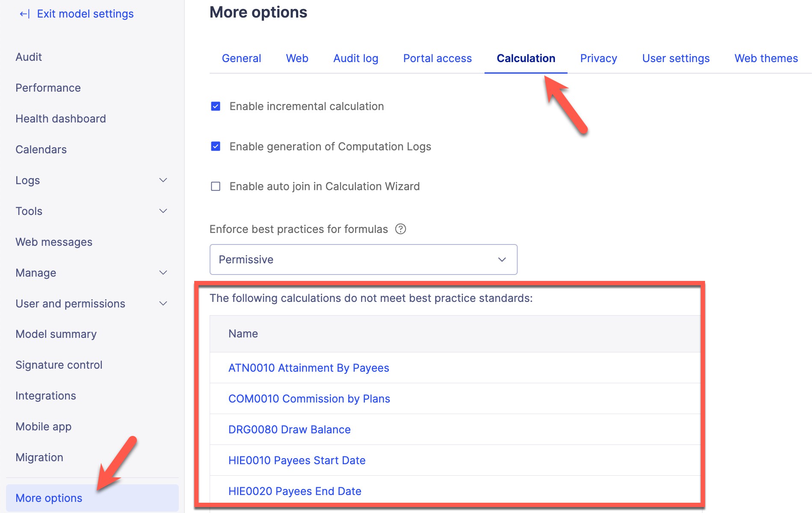Click the exit arrow icon for model settings
This screenshot has height=513, width=812.
24,14
